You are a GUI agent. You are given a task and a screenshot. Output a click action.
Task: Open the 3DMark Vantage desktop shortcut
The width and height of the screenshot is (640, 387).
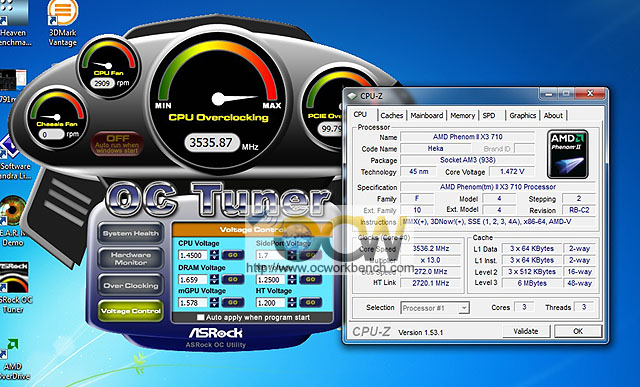pos(62,22)
